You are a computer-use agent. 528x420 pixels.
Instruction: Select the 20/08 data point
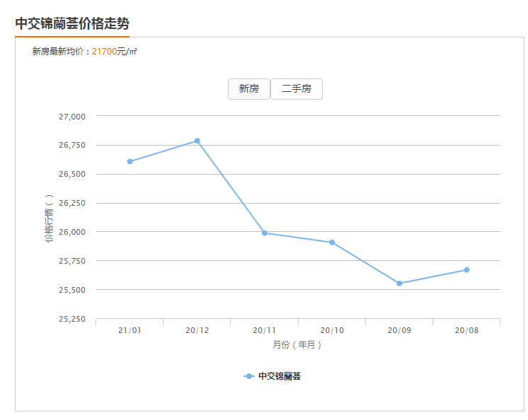pyautogui.click(x=466, y=269)
